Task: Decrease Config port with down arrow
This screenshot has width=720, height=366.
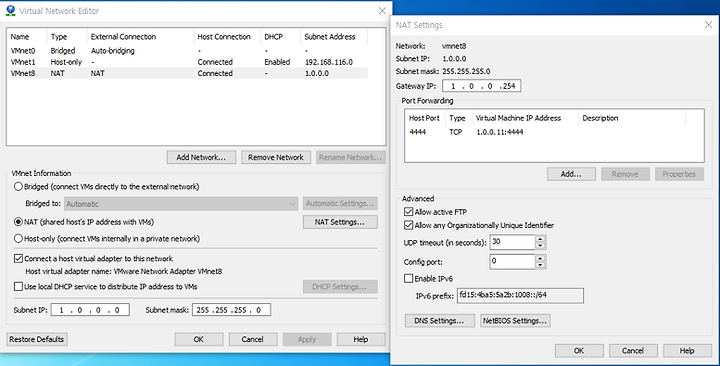Action: point(540,265)
